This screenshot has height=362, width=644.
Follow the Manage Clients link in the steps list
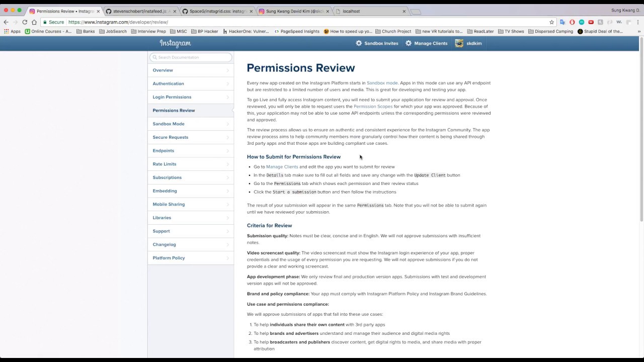pyautogui.click(x=282, y=167)
